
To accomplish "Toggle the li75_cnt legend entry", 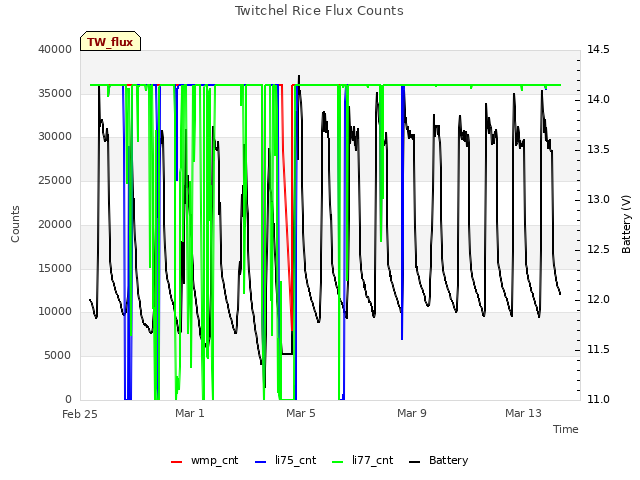I will pyautogui.click(x=286, y=460).
